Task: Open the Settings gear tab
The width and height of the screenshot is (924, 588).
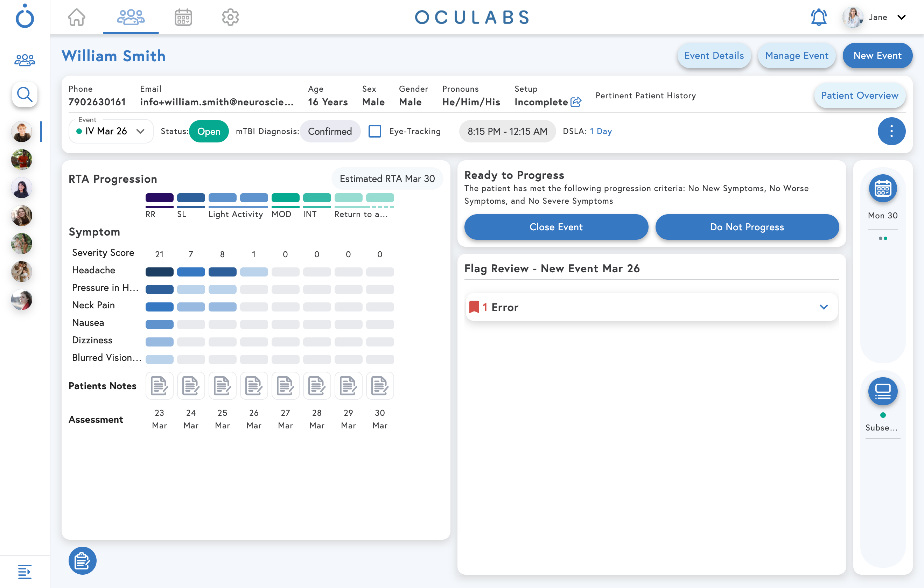Action: (x=230, y=17)
